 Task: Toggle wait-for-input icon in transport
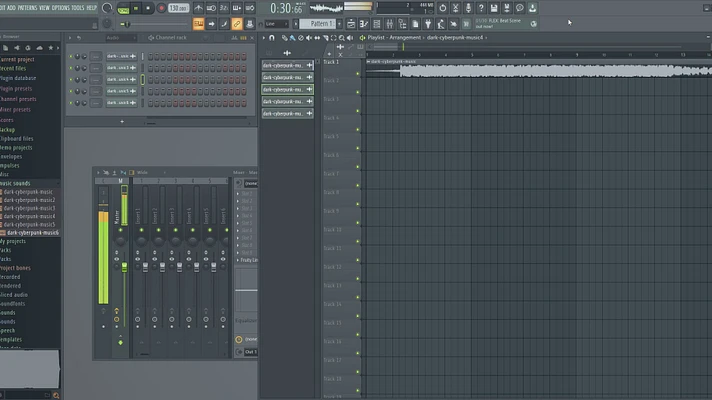point(211,8)
